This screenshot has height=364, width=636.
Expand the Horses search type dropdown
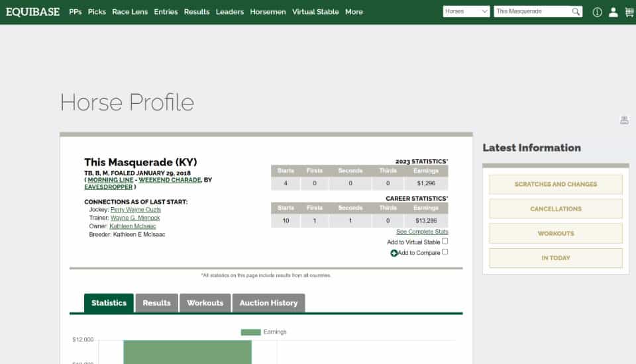(x=466, y=12)
